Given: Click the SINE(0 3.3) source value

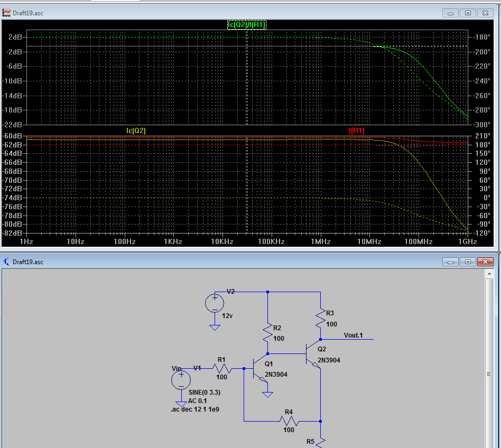Looking at the screenshot, I should 205,392.
